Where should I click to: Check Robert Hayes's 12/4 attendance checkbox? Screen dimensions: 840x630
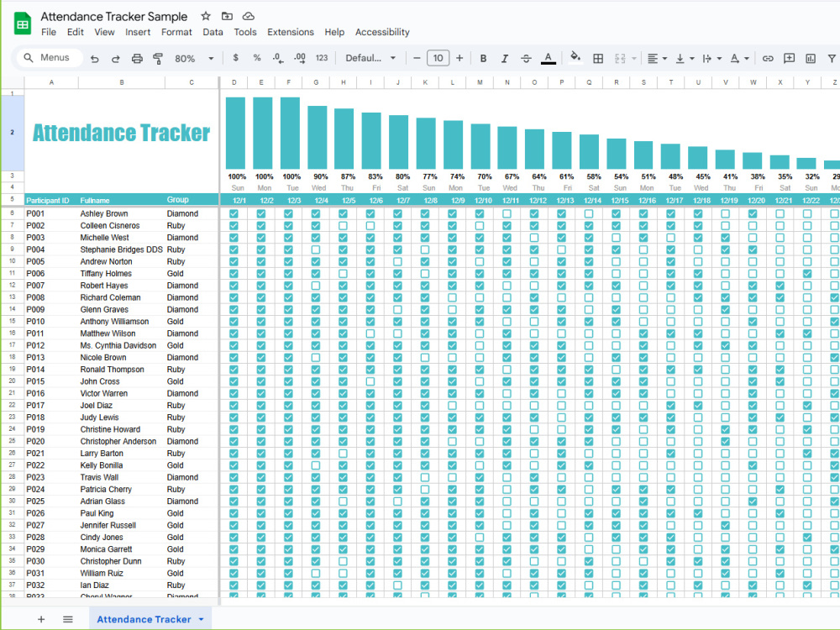316,286
